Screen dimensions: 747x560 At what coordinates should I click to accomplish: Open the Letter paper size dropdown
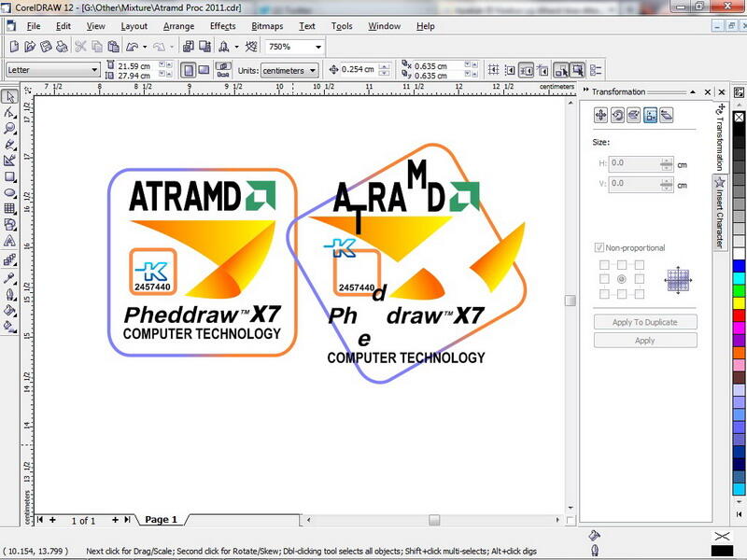coord(94,70)
